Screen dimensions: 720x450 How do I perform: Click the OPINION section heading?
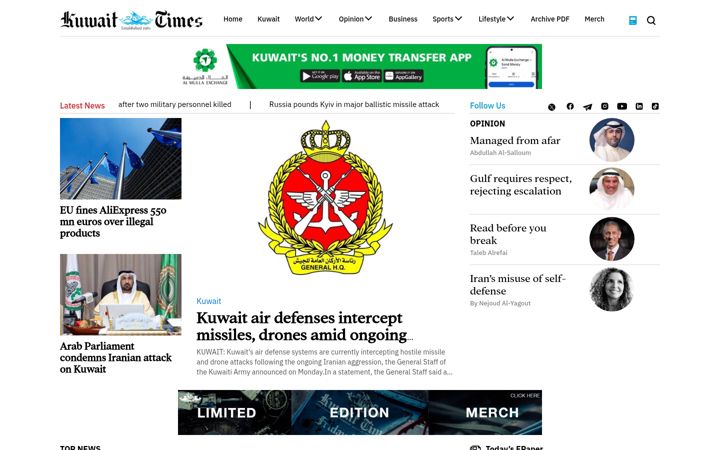coord(487,124)
